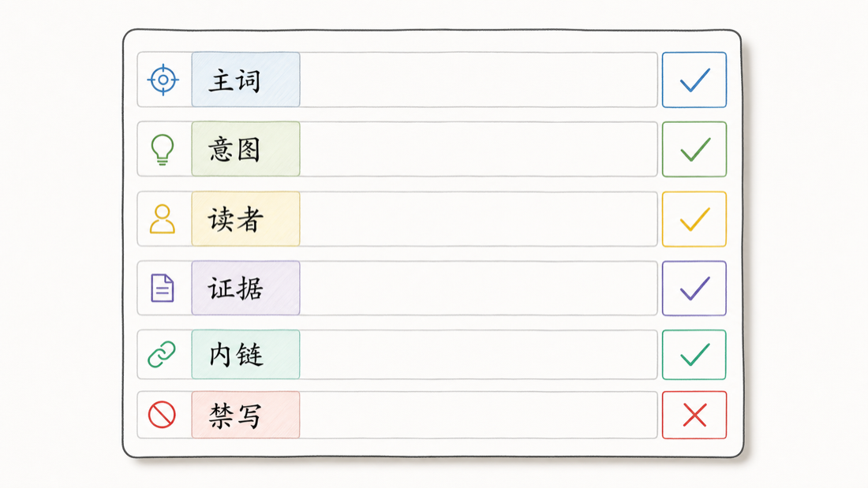Toggle the yellow checkmark box for 读者
Image resolution: width=868 pixels, height=488 pixels.
[x=694, y=219]
